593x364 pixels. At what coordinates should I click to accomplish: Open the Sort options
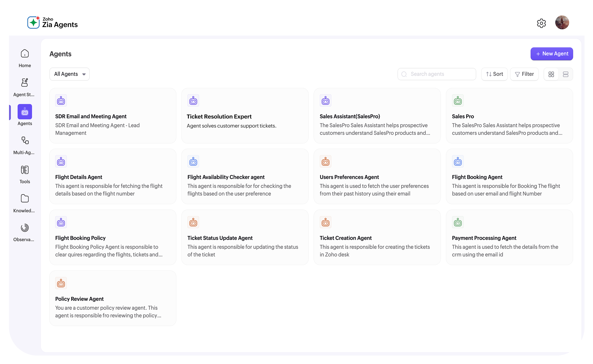(x=494, y=74)
